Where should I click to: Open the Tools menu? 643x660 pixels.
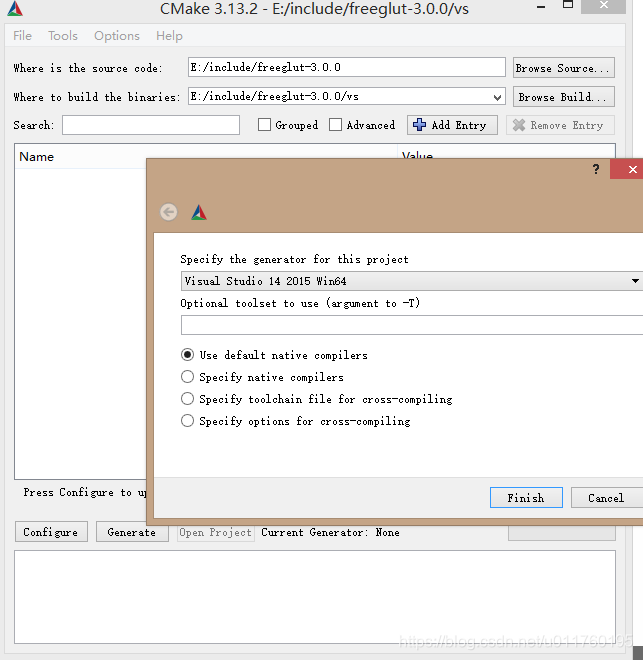(63, 36)
